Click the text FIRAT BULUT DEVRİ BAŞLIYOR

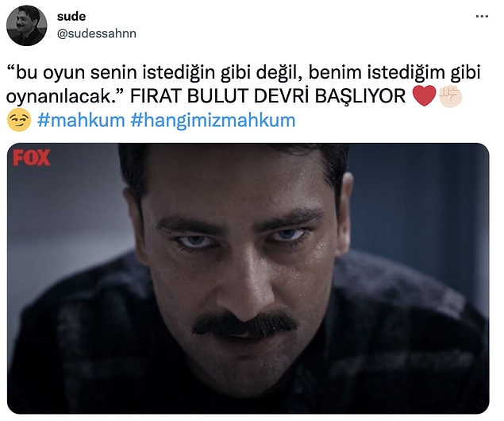pyautogui.click(x=267, y=96)
